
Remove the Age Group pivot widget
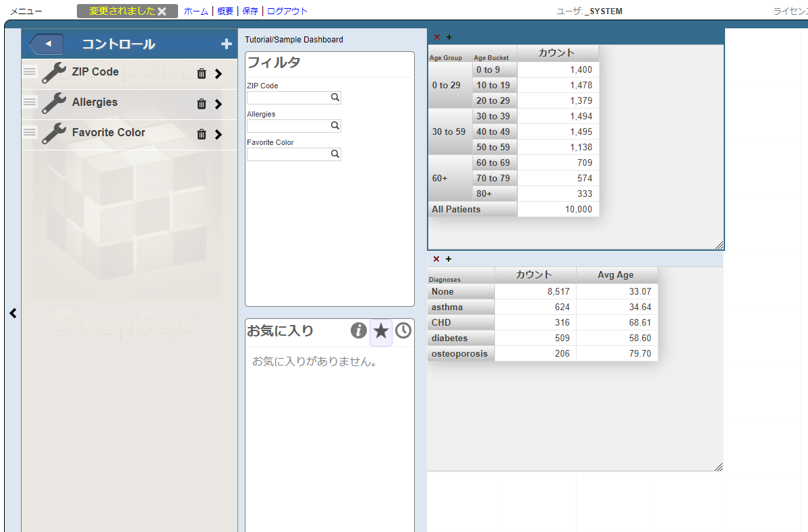point(436,37)
